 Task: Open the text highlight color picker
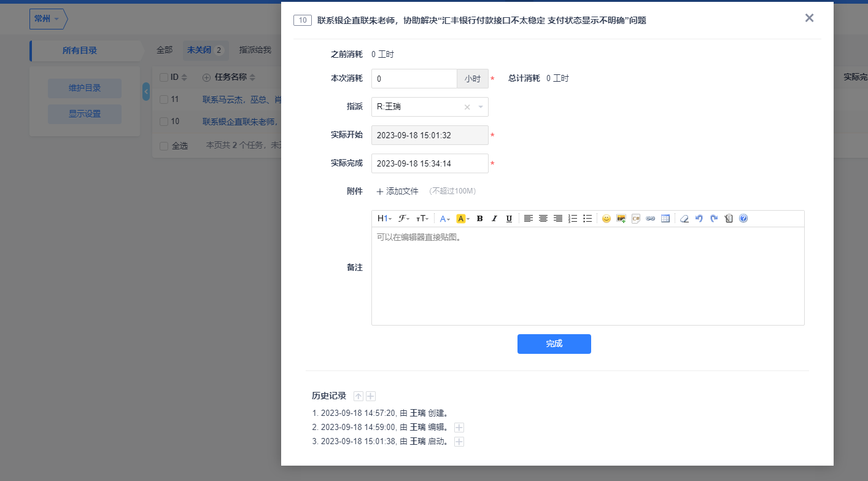point(463,219)
